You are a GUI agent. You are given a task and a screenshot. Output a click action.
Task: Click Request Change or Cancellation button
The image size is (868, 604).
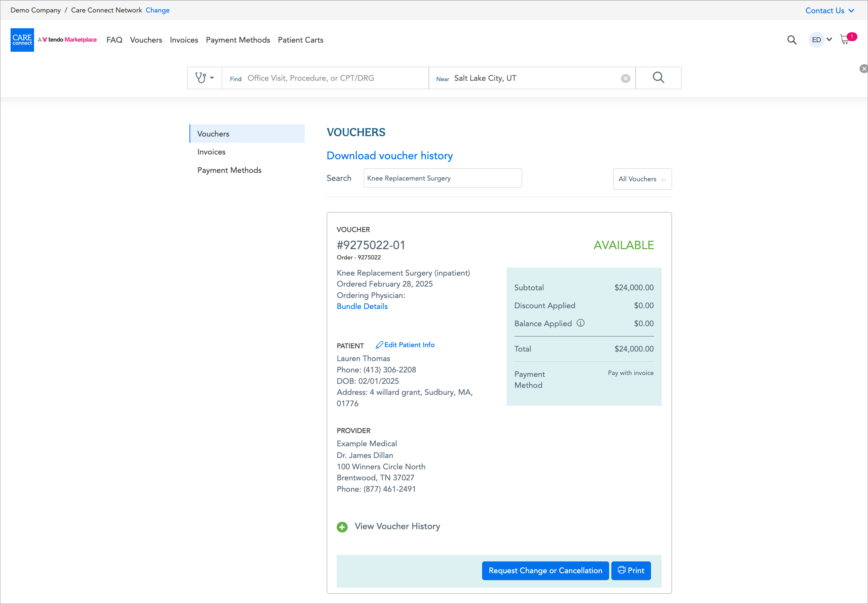(545, 570)
